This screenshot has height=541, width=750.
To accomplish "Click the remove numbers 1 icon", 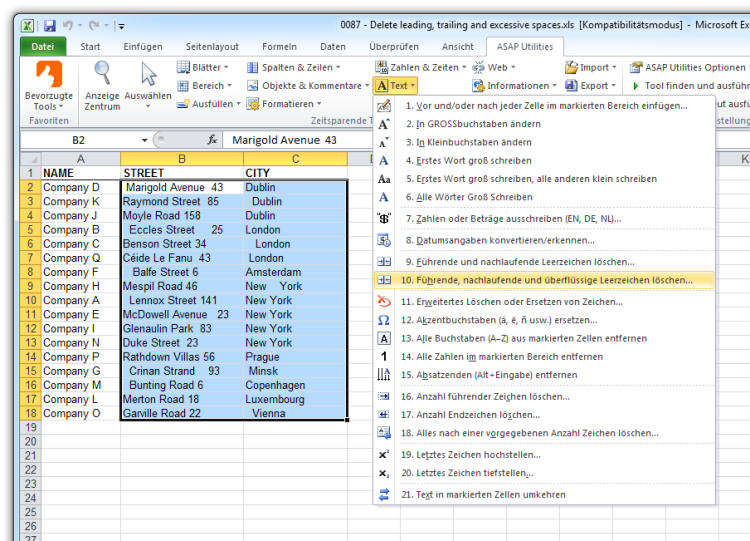I will pyautogui.click(x=384, y=356).
